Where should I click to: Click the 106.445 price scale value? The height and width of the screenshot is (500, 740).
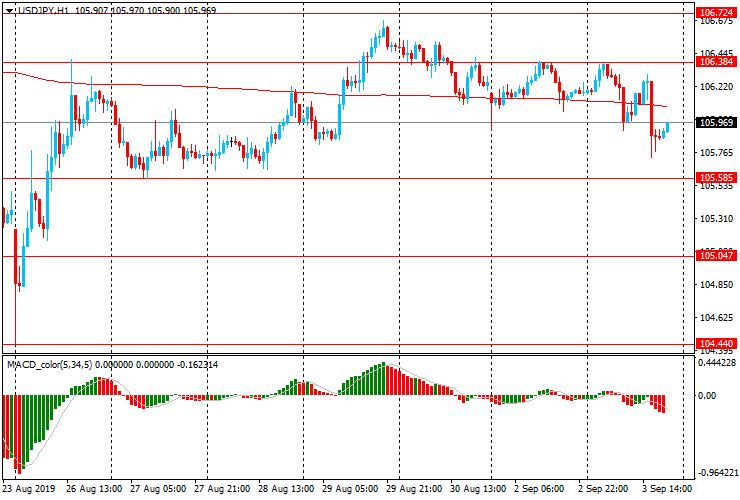pyautogui.click(x=716, y=53)
